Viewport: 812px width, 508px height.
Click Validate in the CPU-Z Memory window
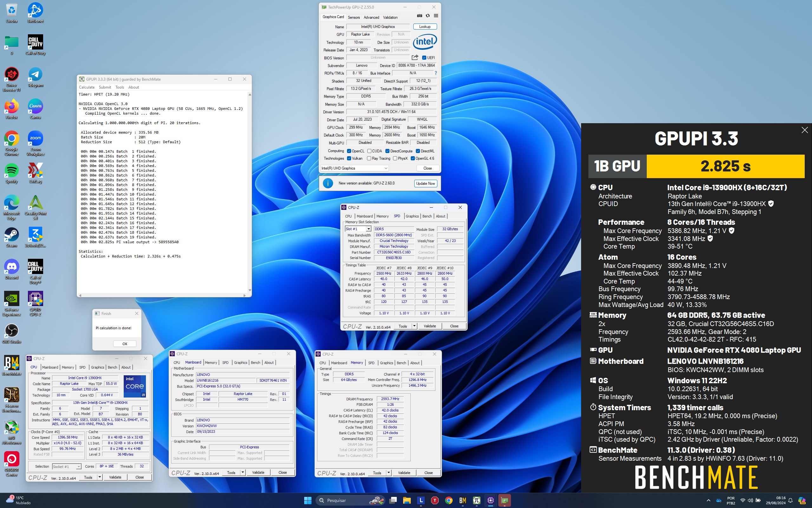pos(404,473)
